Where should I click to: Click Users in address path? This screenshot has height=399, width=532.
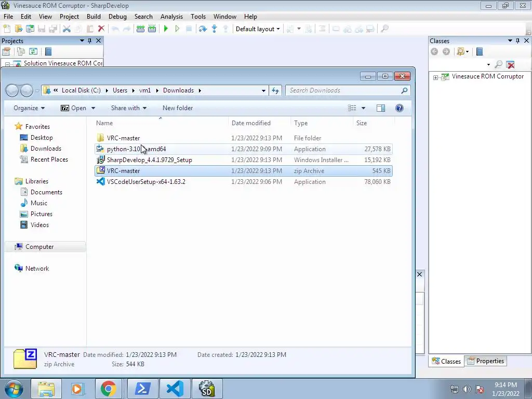(120, 90)
